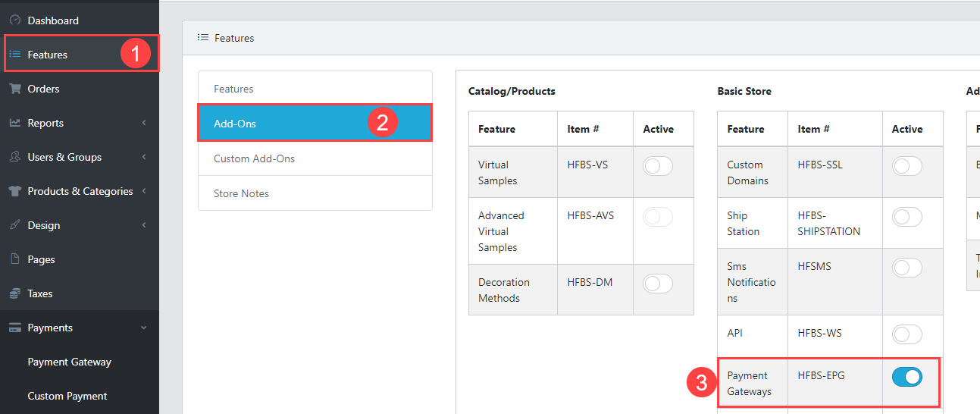Collapse the Payments section chevron
Viewport: 980px width, 414px height.
pyautogui.click(x=144, y=328)
